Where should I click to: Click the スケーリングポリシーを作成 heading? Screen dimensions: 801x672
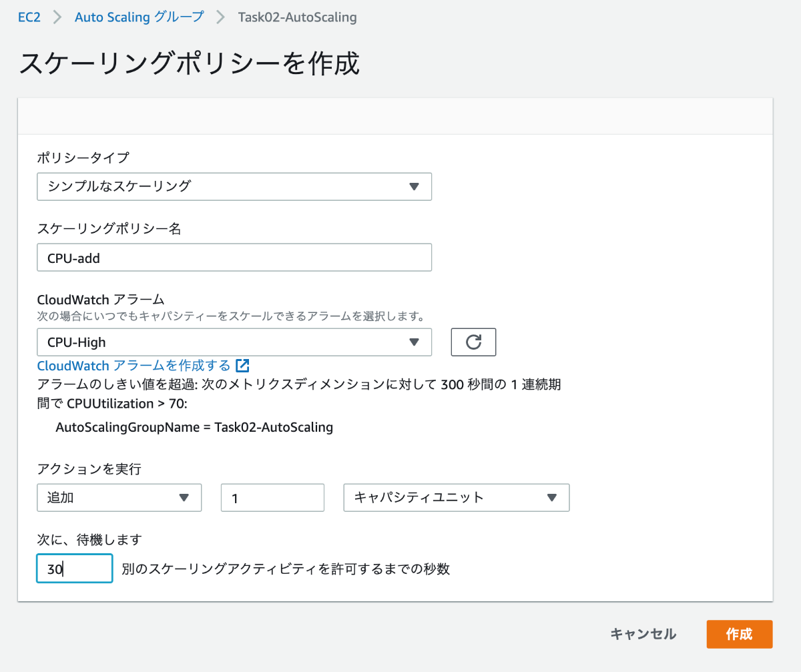(x=190, y=63)
